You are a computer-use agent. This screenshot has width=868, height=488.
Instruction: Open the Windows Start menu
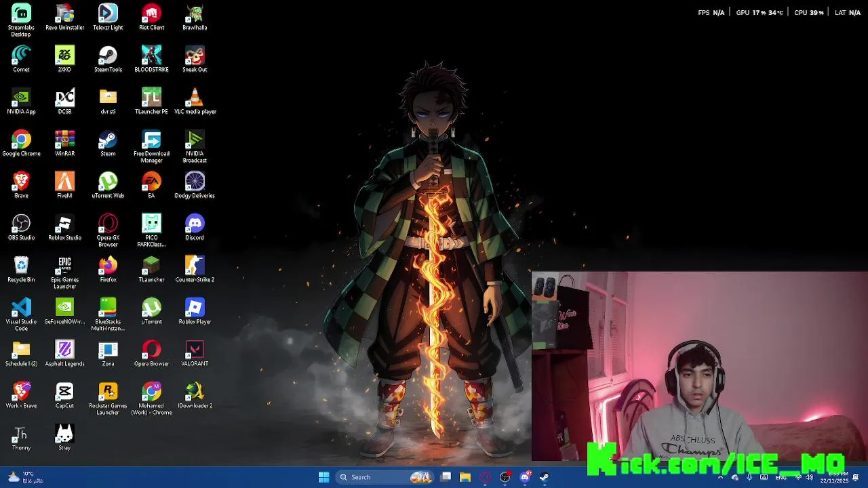pos(323,477)
